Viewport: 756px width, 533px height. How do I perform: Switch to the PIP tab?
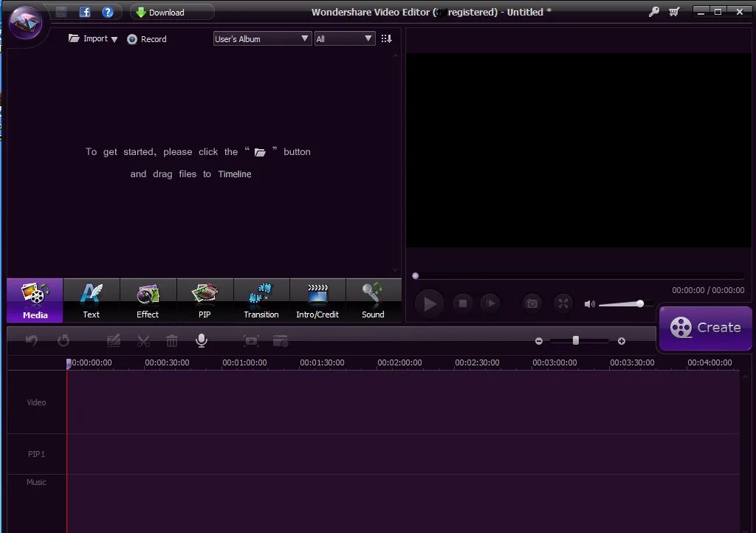coord(205,300)
